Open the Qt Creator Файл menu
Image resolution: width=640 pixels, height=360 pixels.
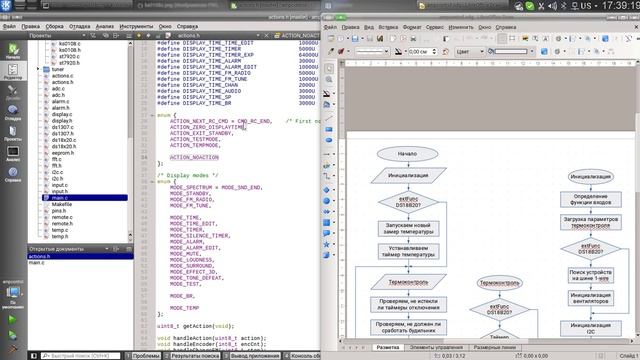9,26
